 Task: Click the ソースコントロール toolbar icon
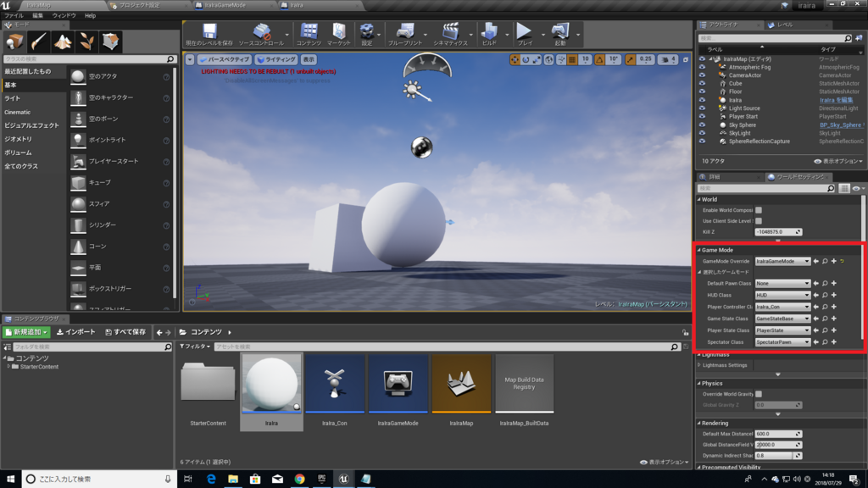click(263, 32)
